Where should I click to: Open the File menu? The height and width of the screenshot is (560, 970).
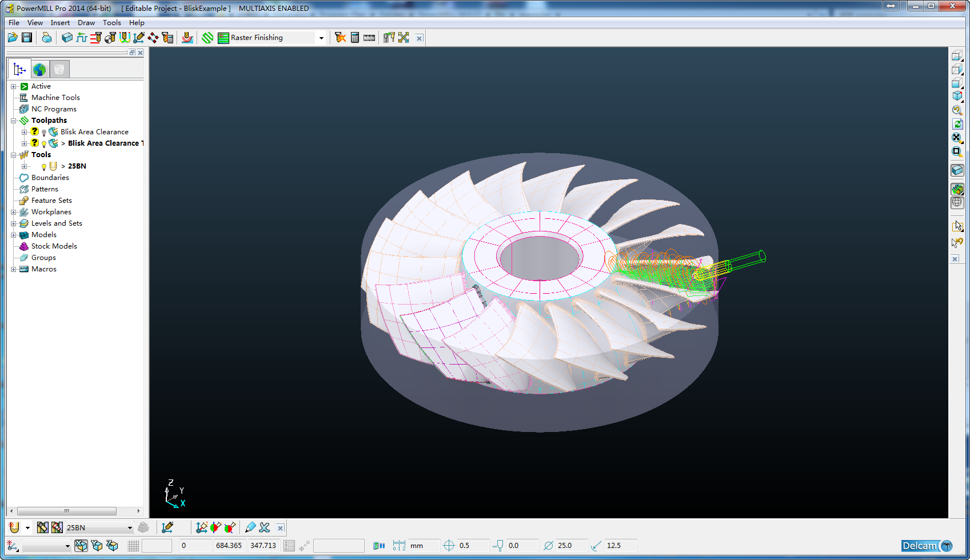tap(14, 23)
